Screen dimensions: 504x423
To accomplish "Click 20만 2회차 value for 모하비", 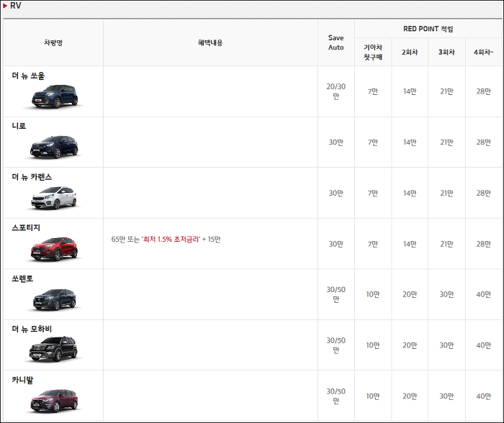I will click(410, 345).
